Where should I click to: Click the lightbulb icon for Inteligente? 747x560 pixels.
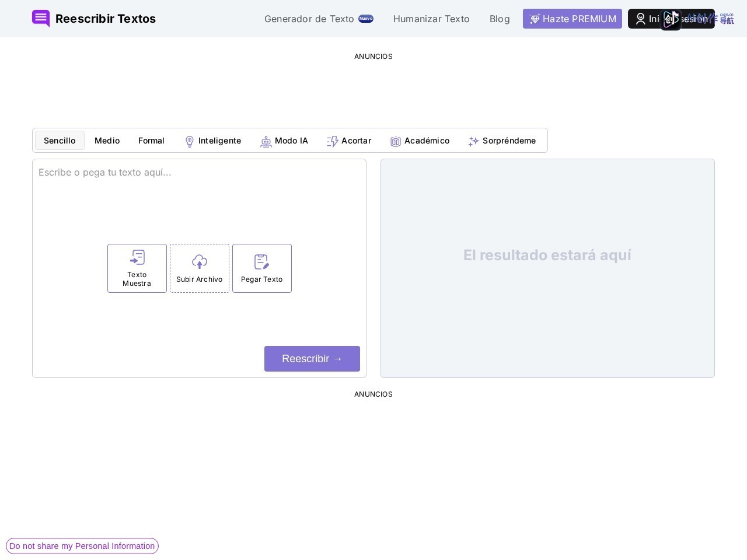(x=190, y=141)
